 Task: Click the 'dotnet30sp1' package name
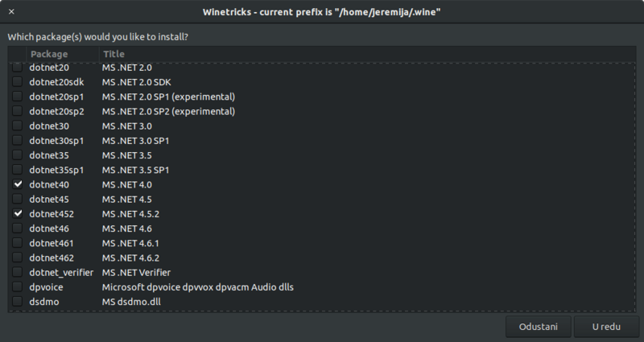pyautogui.click(x=56, y=141)
